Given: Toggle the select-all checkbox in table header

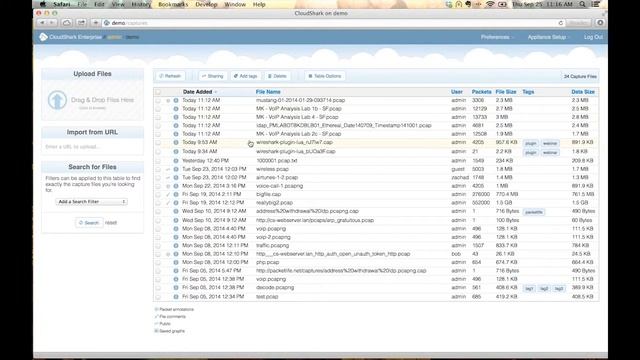Looking at the screenshot, I should click(158, 92).
